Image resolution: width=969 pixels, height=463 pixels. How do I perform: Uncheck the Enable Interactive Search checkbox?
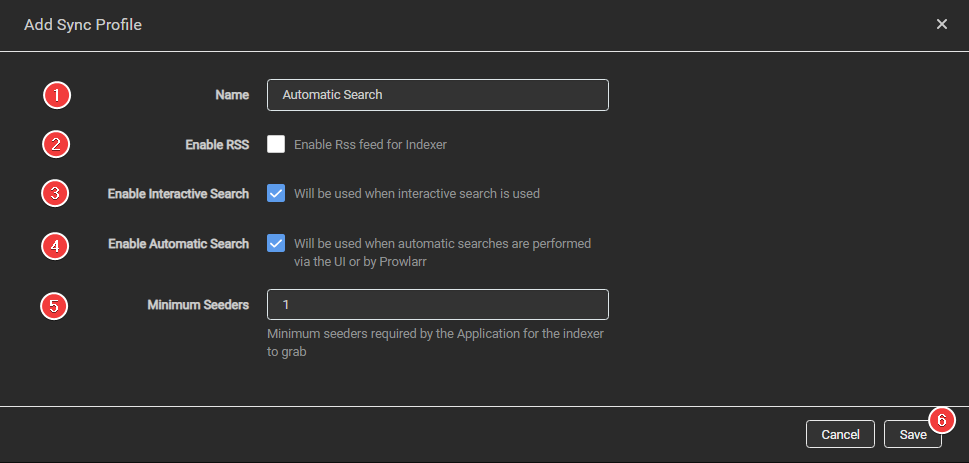click(x=277, y=193)
